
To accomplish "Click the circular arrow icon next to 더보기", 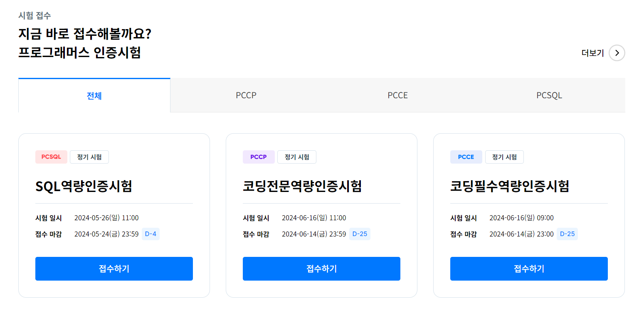I will 617,53.
